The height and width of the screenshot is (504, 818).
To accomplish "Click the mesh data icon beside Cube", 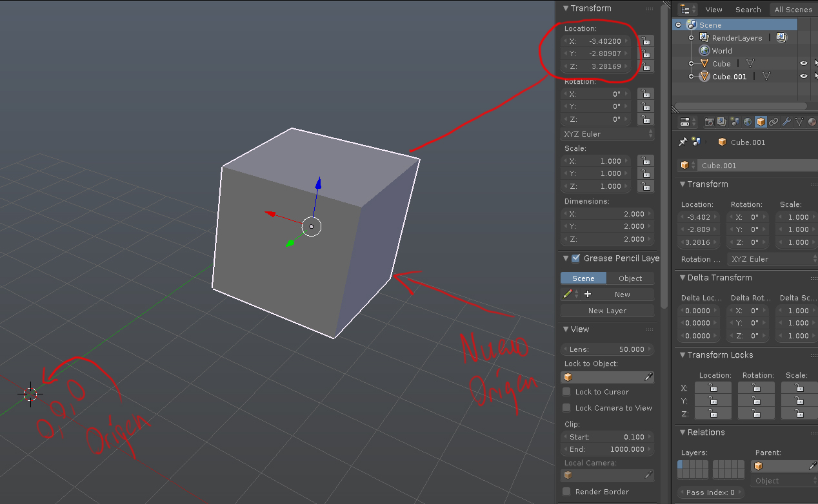I will 750,64.
